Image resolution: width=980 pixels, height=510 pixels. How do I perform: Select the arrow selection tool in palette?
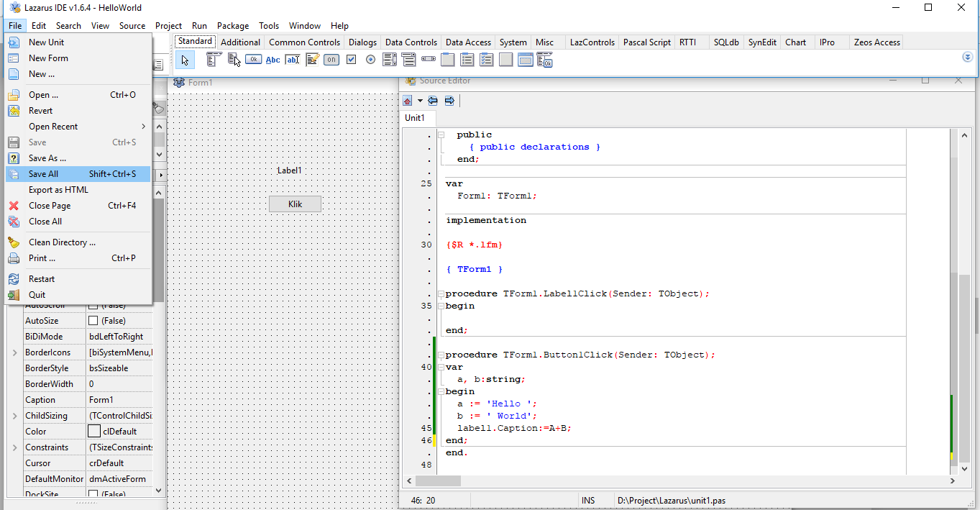pos(185,60)
